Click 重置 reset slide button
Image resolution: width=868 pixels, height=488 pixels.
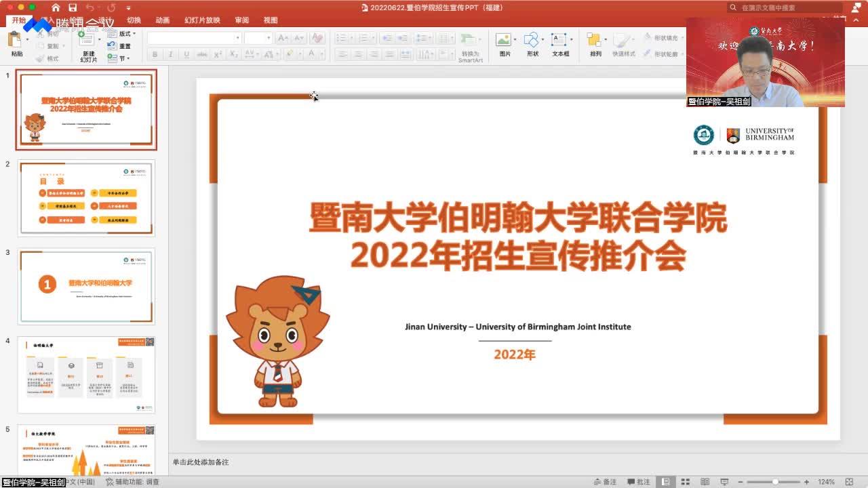coord(120,46)
